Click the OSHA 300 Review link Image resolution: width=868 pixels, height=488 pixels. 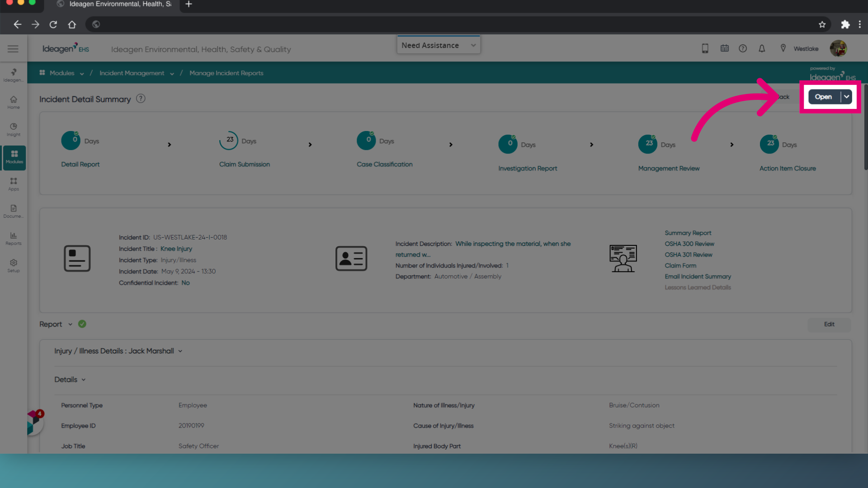point(689,244)
